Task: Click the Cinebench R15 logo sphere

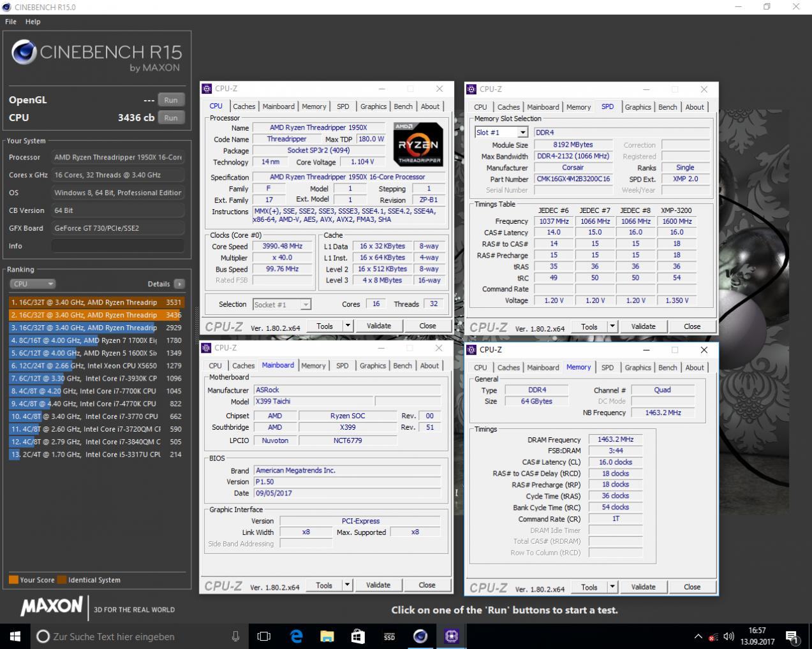Action: (24, 52)
